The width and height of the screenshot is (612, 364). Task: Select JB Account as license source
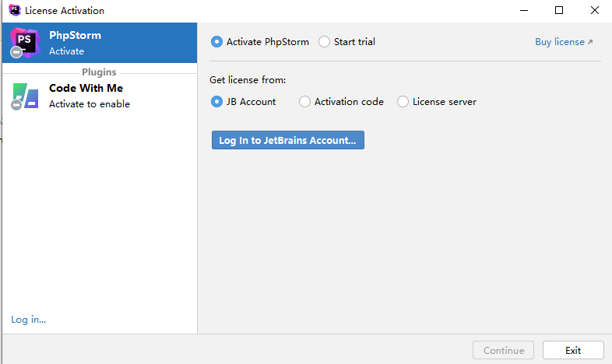click(216, 102)
